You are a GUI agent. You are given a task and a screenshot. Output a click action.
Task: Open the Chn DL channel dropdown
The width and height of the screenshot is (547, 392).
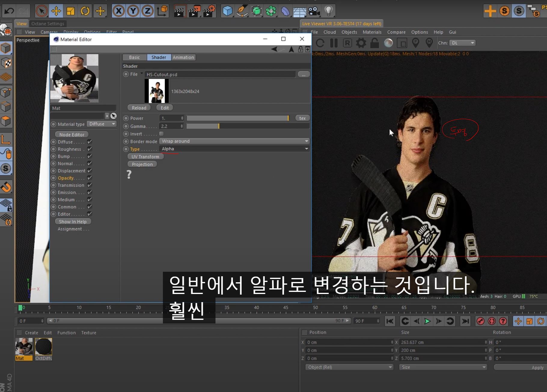tap(462, 43)
